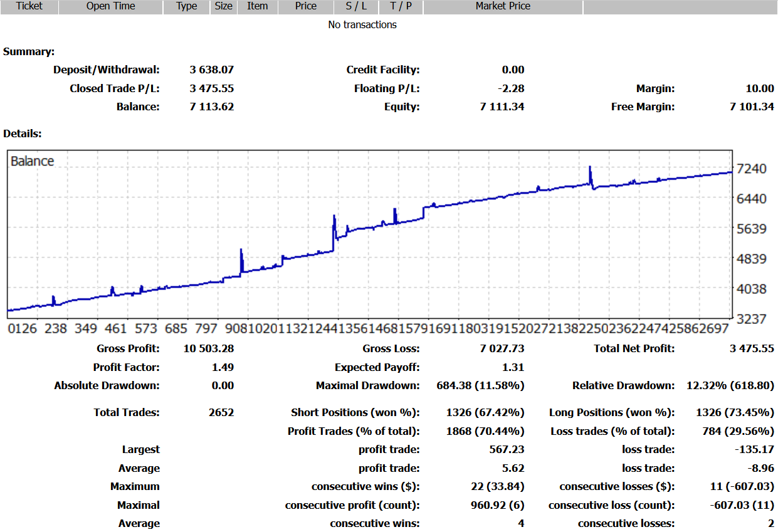The height and width of the screenshot is (532, 778).
Task: Select Floating P/L value -2.28
Action: [x=510, y=88]
